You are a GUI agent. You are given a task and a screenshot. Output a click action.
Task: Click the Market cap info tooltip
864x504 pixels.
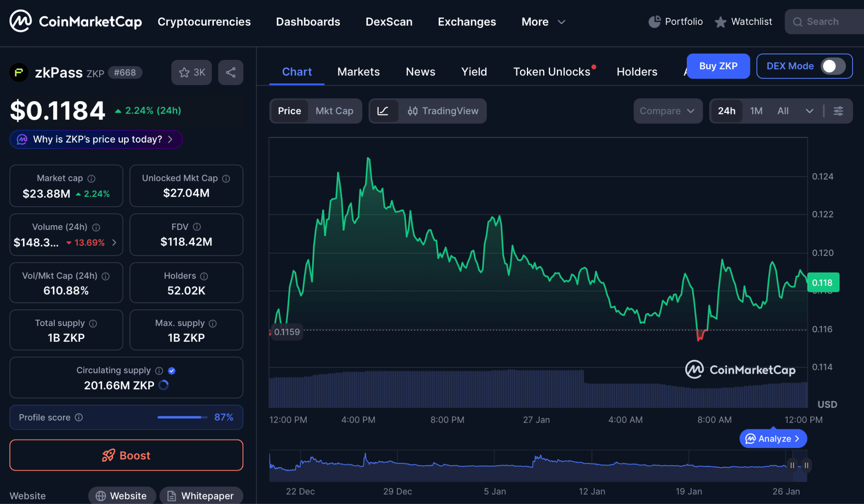92,178
